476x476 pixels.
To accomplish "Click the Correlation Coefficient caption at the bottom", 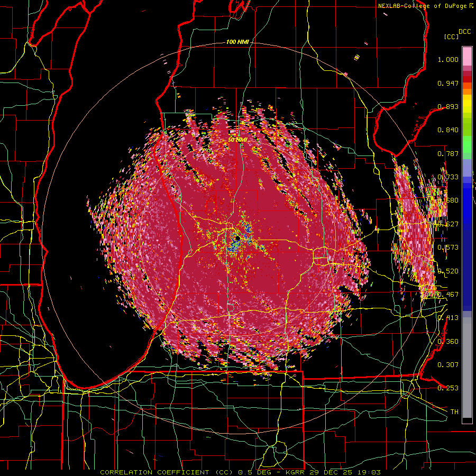I will click(240, 472).
